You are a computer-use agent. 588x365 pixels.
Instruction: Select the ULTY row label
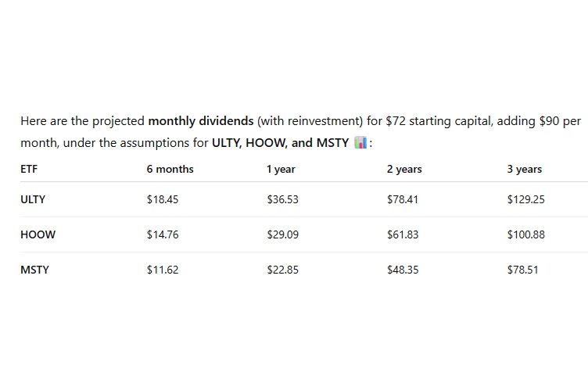pyautogui.click(x=33, y=199)
